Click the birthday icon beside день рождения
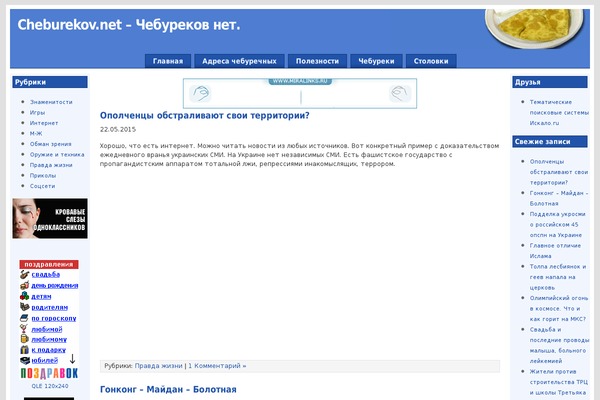600x400 pixels. (24, 285)
